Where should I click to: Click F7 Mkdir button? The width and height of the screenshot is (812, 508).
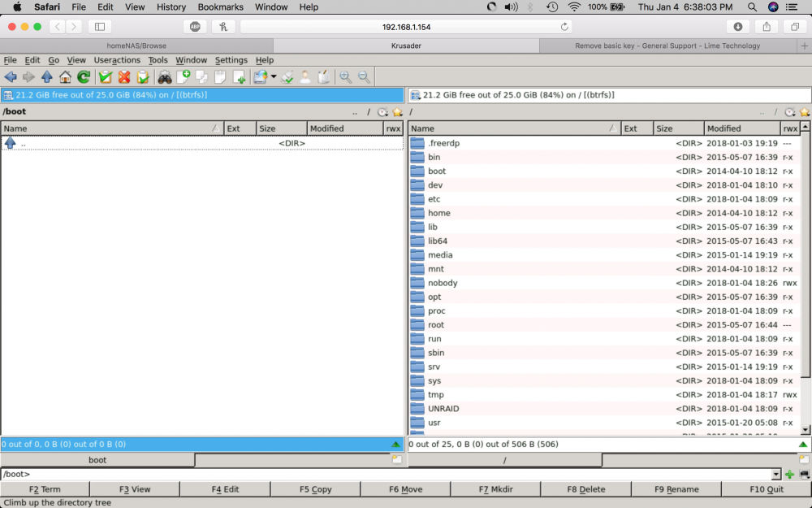click(x=495, y=488)
